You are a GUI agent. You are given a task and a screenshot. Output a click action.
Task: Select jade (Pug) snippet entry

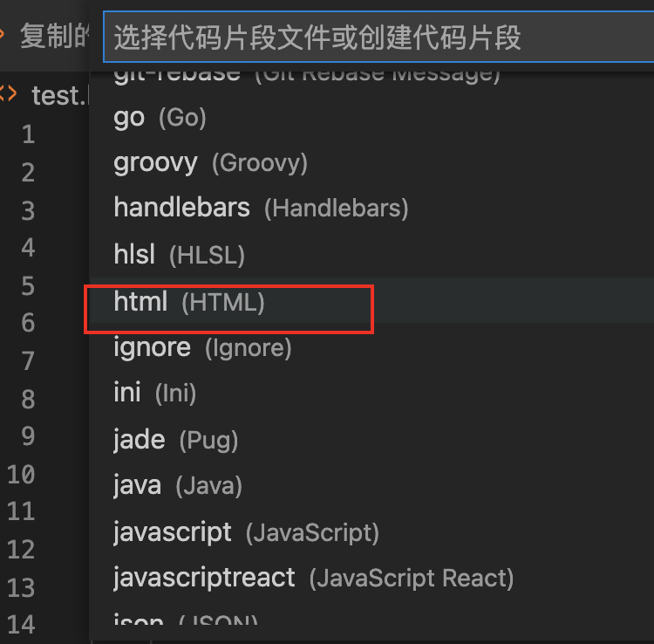[372, 440]
